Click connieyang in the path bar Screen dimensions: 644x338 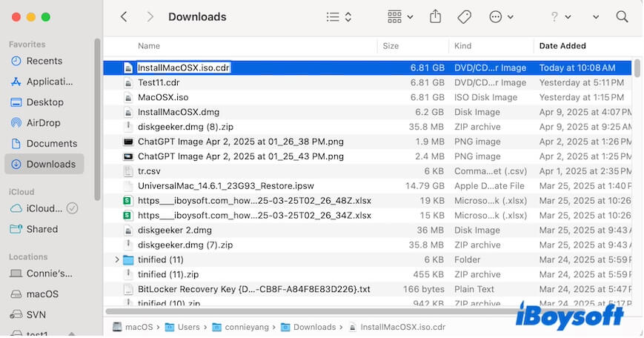coord(247,327)
